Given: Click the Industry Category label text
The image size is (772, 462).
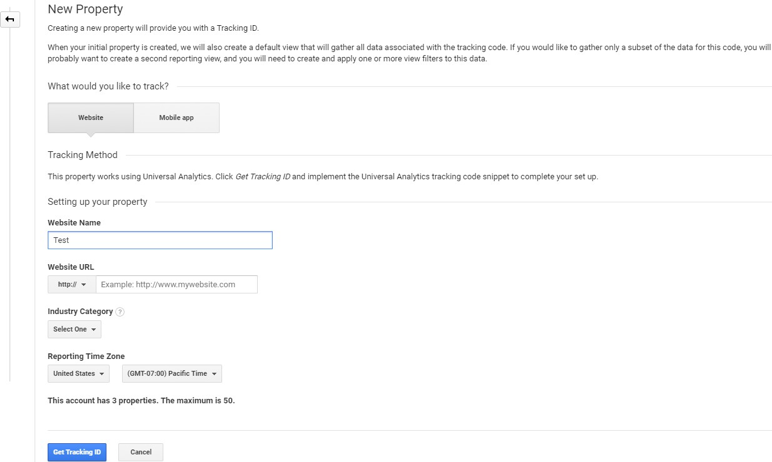Looking at the screenshot, I should (80, 312).
